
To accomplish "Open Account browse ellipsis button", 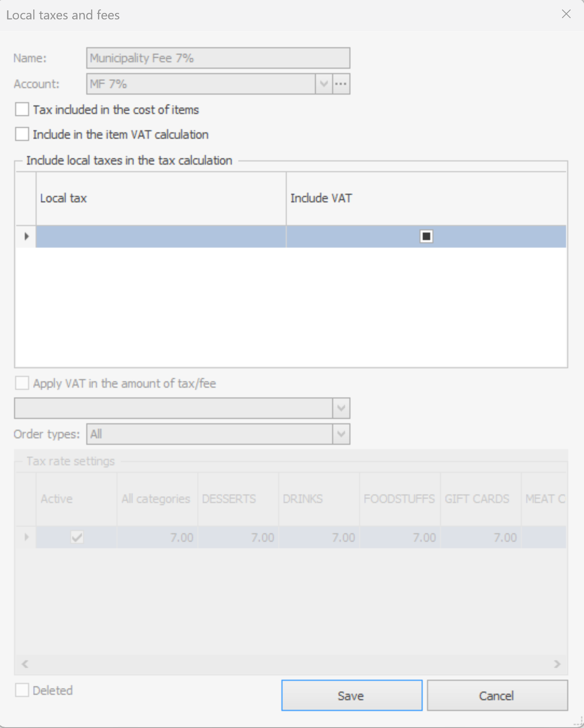I will (341, 84).
